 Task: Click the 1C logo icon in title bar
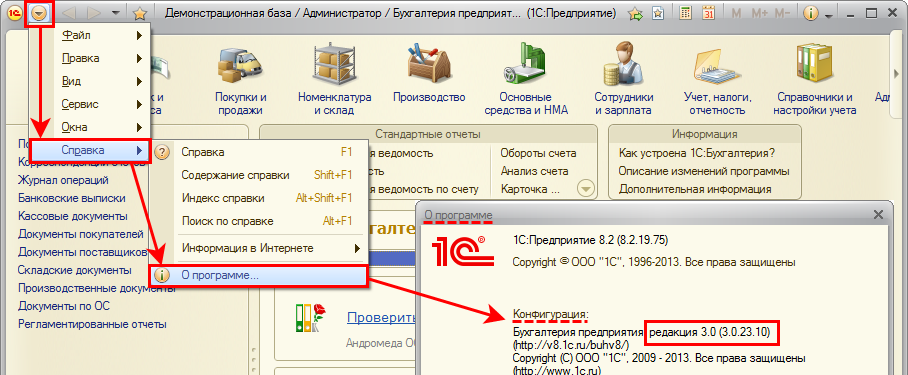(16, 13)
